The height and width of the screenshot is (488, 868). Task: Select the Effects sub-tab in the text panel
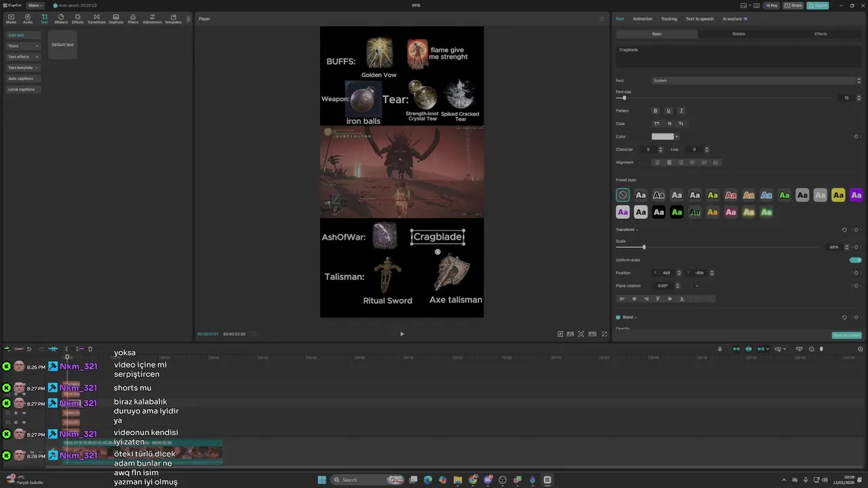coord(821,34)
